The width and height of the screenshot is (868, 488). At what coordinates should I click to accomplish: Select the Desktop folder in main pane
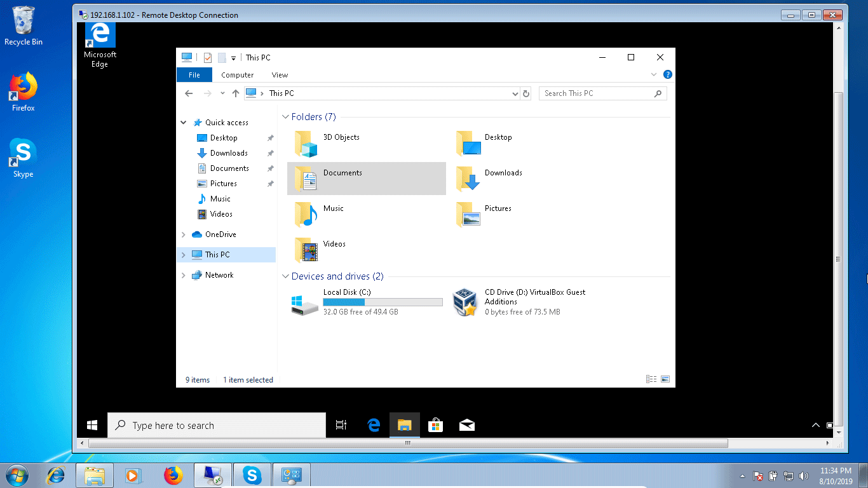527,143
